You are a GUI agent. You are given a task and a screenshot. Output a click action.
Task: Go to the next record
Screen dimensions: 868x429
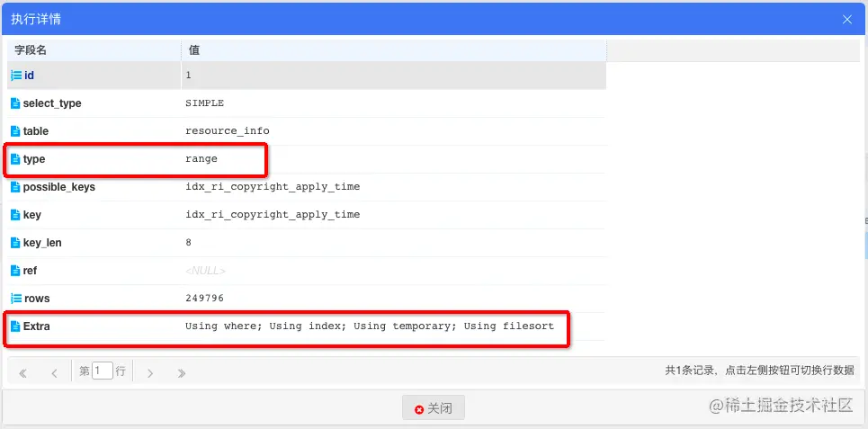tap(150, 373)
